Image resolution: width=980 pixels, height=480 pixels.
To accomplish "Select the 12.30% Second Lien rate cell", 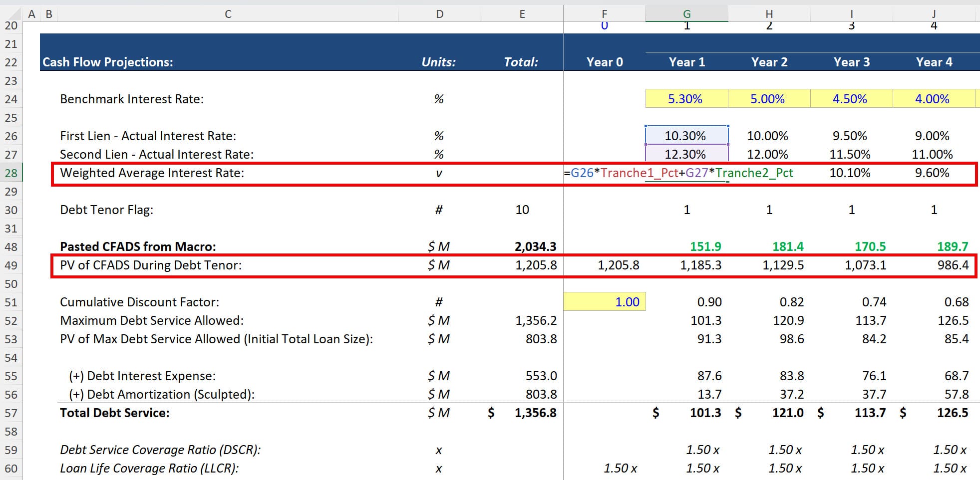I will (686, 154).
